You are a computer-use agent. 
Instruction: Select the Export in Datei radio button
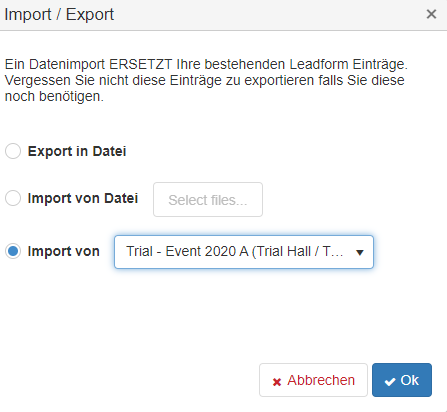pyautogui.click(x=13, y=151)
